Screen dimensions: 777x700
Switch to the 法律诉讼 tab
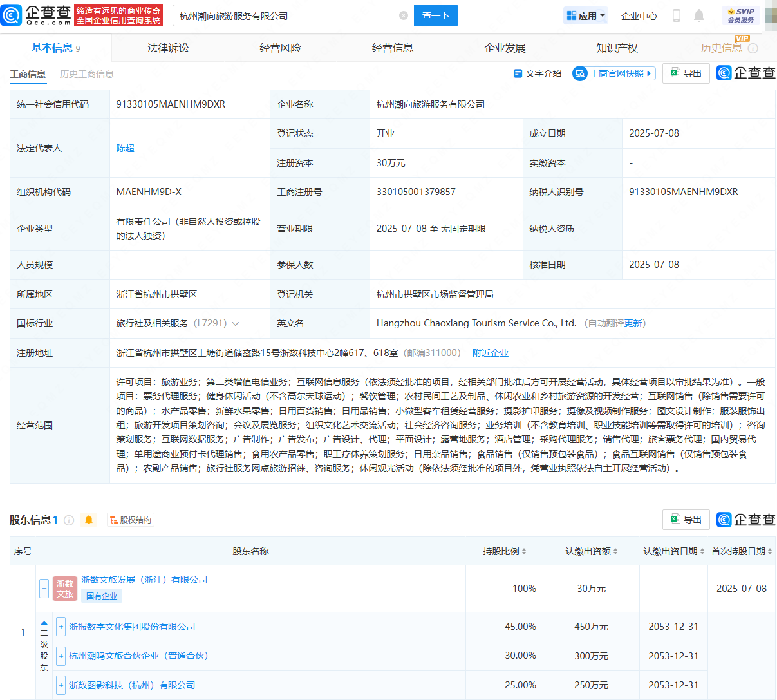coord(168,48)
